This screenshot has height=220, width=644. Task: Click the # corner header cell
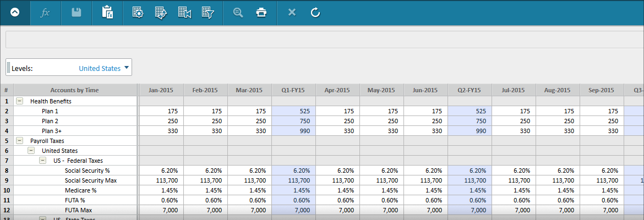[7, 90]
